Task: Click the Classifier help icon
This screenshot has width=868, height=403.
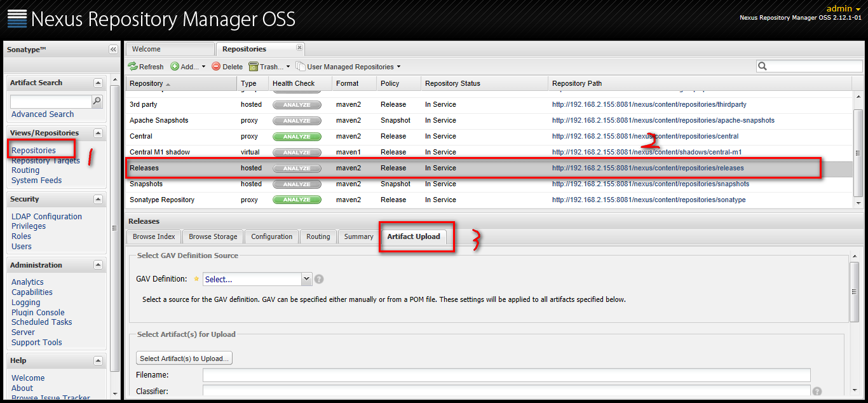Action: [817, 392]
